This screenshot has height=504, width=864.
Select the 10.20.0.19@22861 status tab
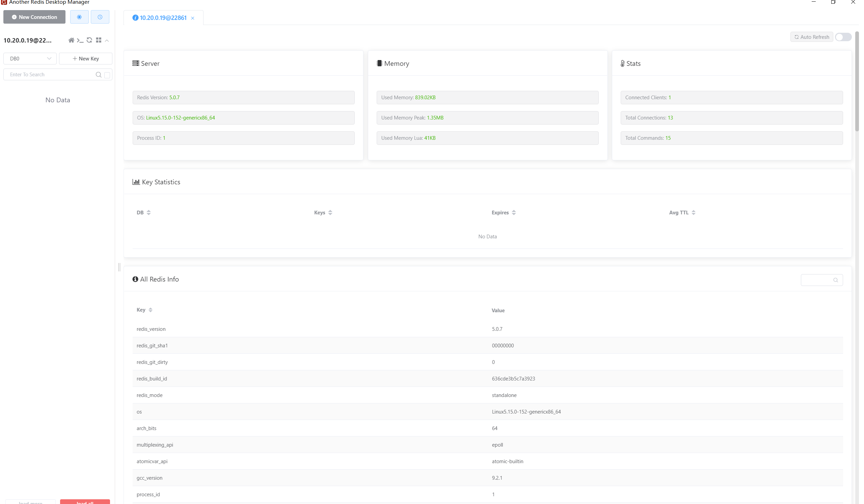[163, 18]
